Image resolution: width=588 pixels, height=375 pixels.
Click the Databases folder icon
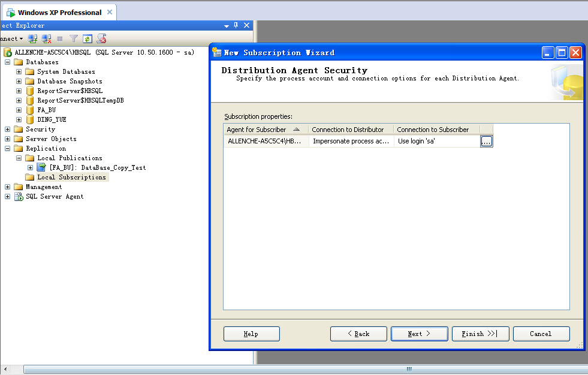pos(19,62)
